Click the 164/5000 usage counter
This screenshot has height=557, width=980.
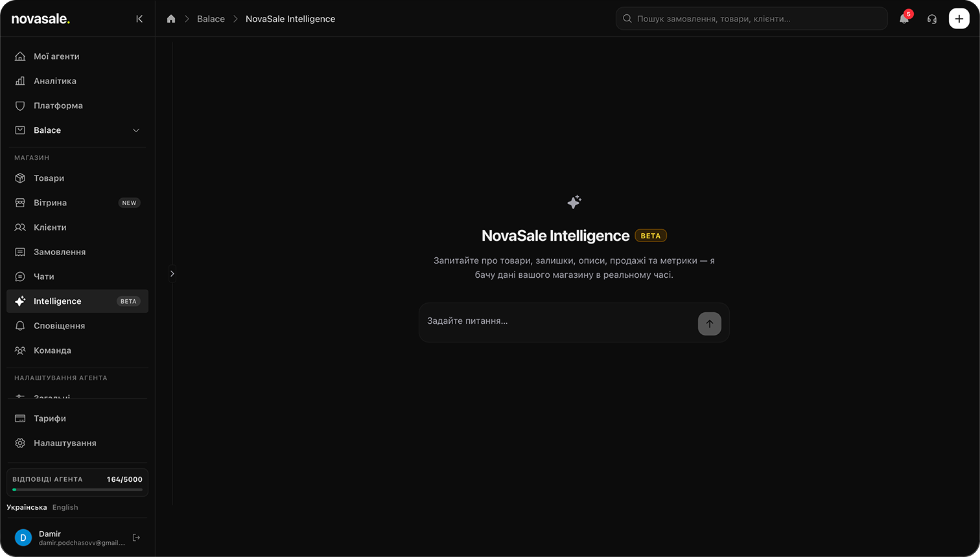tap(124, 479)
